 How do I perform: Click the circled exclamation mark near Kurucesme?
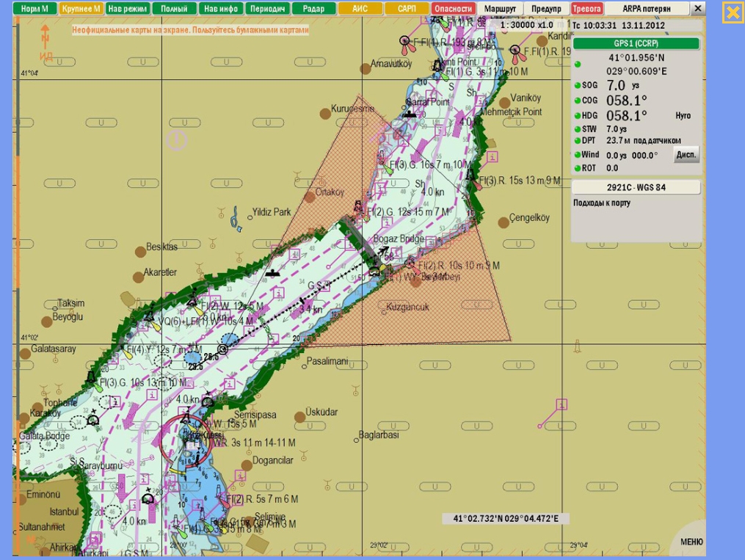click(176, 140)
